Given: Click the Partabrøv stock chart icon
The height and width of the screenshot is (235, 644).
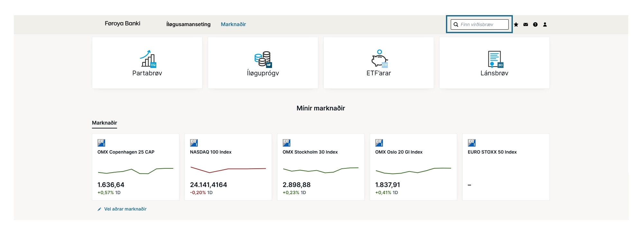Looking at the screenshot, I should pyautogui.click(x=148, y=59).
